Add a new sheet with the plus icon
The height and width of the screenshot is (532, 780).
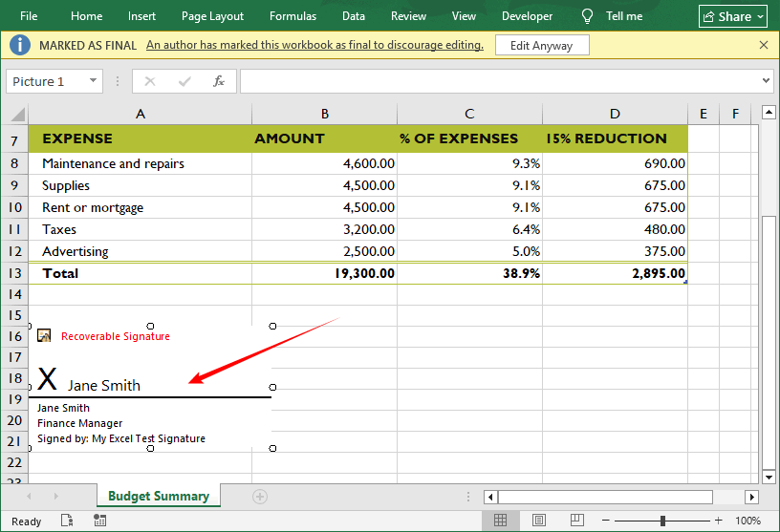pyautogui.click(x=260, y=497)
